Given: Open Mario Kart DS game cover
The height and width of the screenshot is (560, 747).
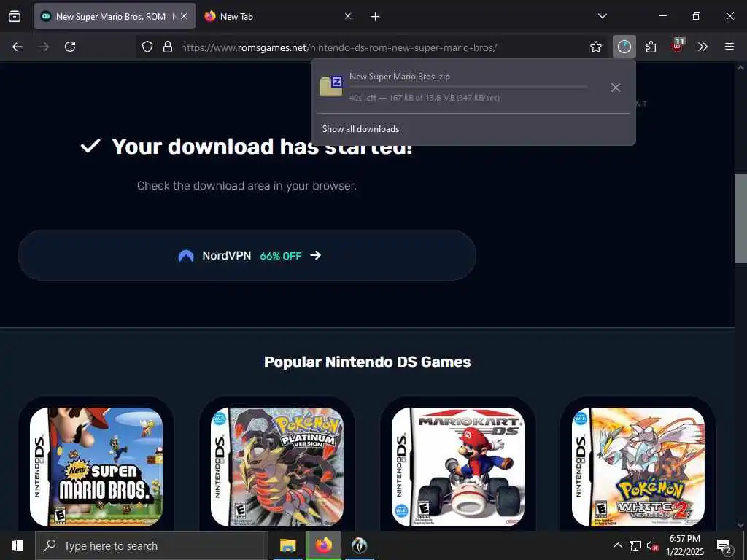Looking at the screenshot, I should pyautogui.click(x=458, y=467).
